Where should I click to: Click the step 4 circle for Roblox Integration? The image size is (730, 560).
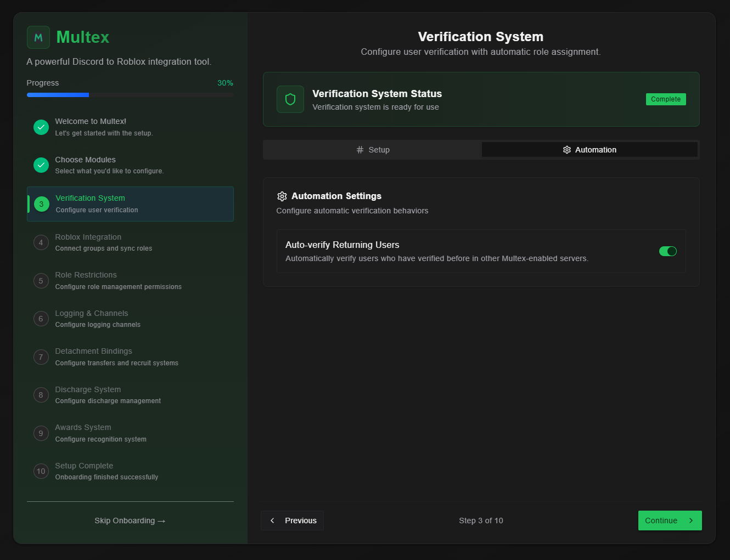(41, 242)
